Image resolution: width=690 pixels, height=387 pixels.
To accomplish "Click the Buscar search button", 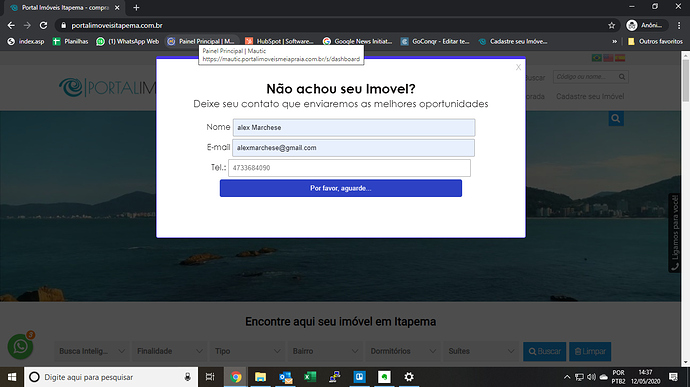I will coord(544,351).
